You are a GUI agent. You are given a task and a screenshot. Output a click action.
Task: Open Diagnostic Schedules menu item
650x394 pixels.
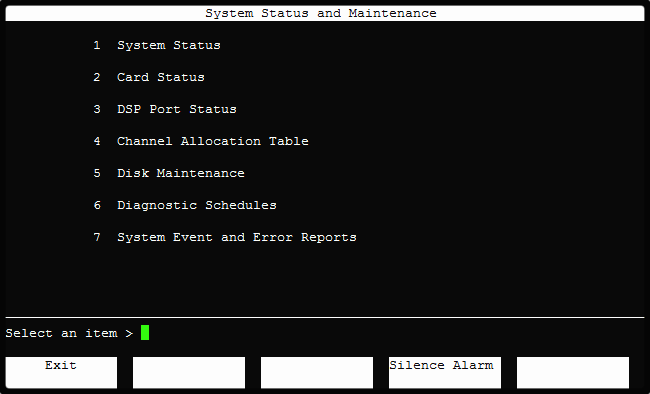(185, 205)
